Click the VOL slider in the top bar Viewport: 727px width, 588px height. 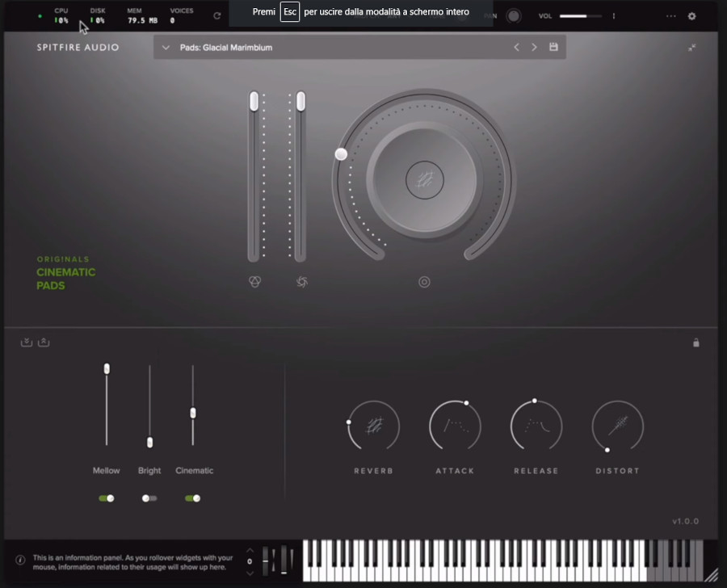pyautogui.click(x=581, y=16)
